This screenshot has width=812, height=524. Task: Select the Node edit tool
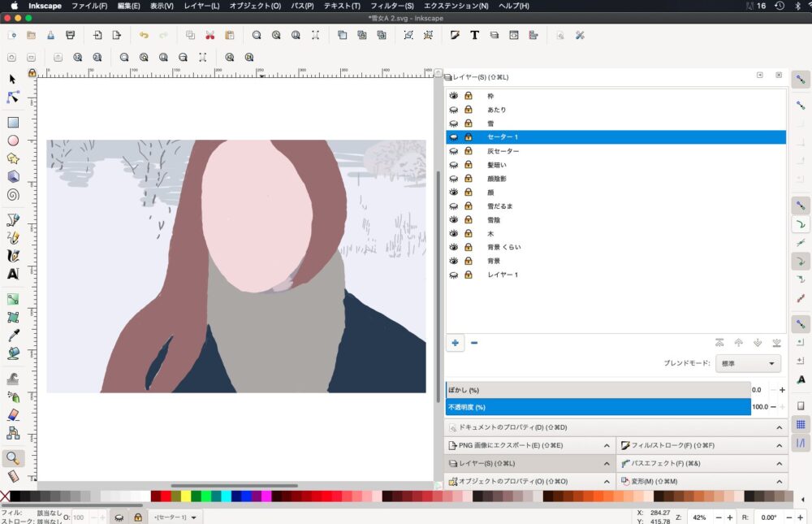click(13, 97)
